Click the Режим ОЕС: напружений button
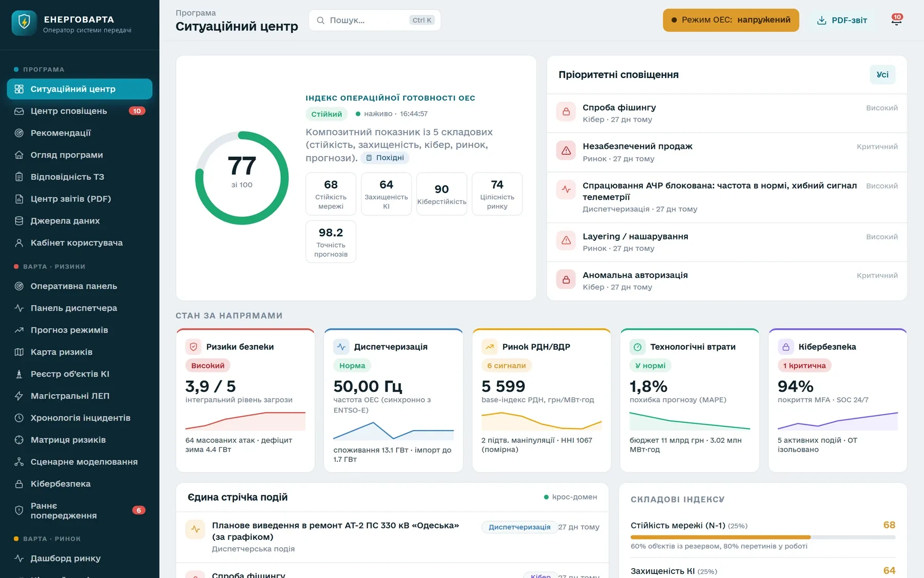924x578 pixels. (731, 20)
